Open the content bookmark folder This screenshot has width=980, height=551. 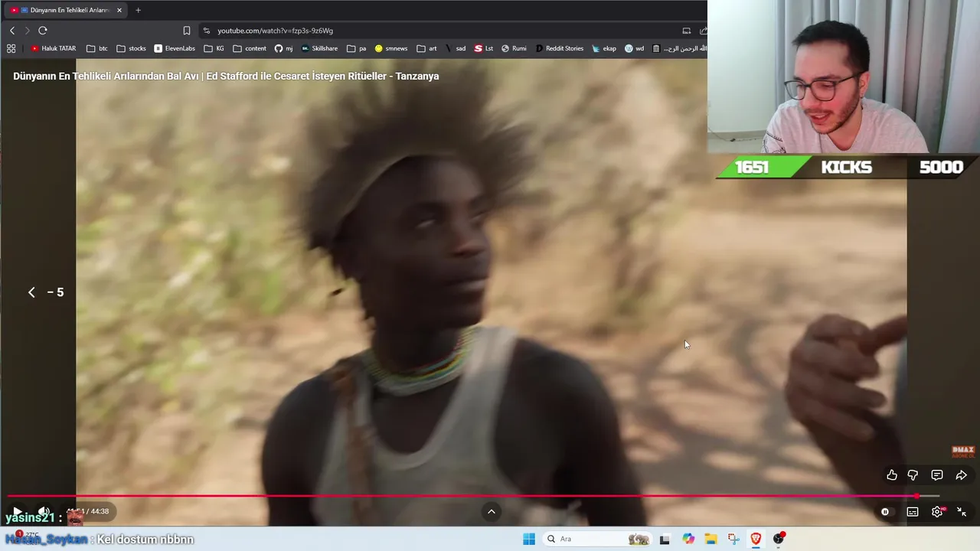tap(250, 48)
